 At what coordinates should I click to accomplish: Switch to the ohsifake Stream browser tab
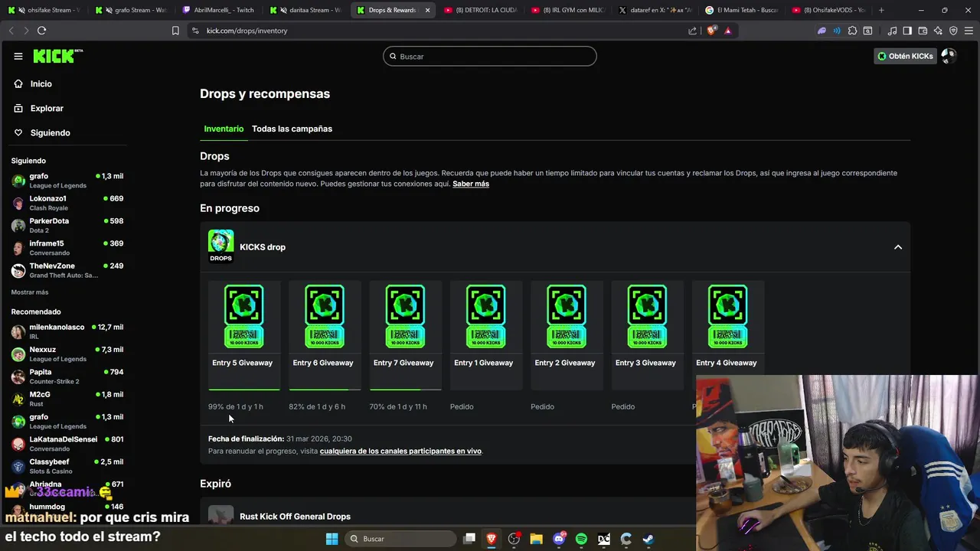click(x=44, y=10)
